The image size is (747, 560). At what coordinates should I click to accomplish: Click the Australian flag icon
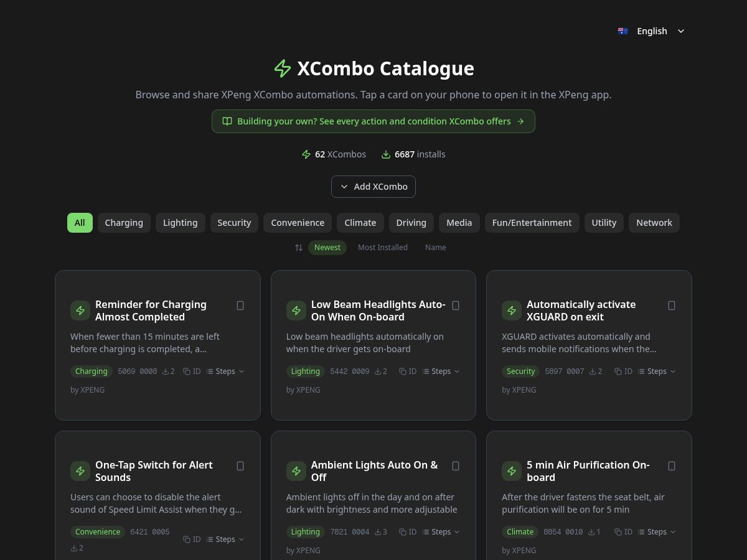(622, 31)
